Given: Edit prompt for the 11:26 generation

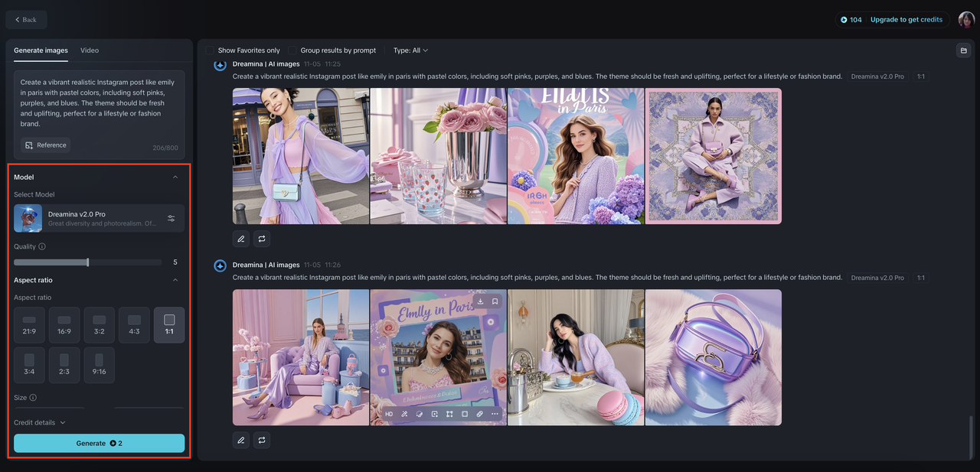Looking at the screenshot, I should click(x=241, y=440).
